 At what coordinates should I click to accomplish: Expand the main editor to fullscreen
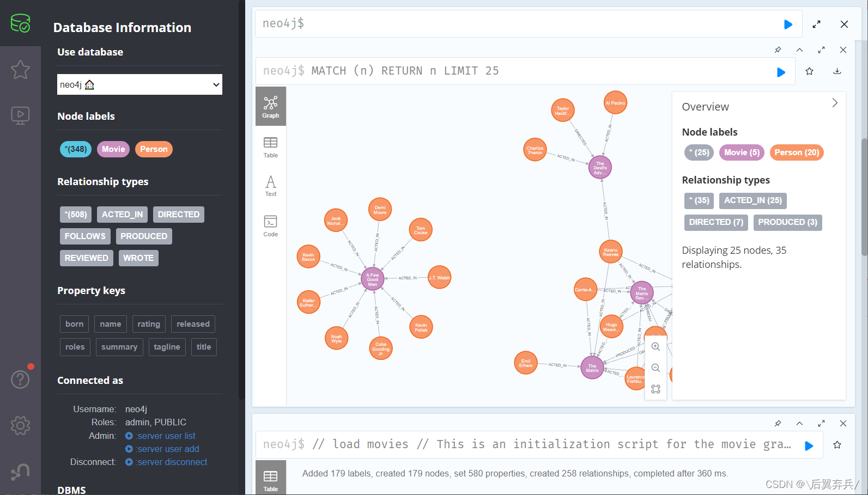tap(816, 24)
